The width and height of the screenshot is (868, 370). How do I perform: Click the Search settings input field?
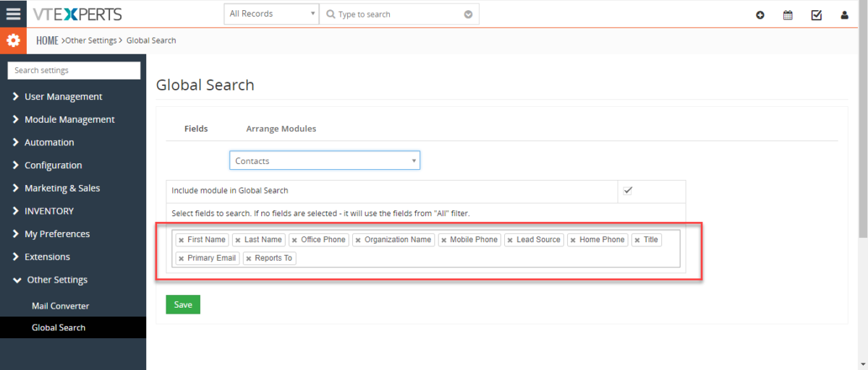point(74,70)
